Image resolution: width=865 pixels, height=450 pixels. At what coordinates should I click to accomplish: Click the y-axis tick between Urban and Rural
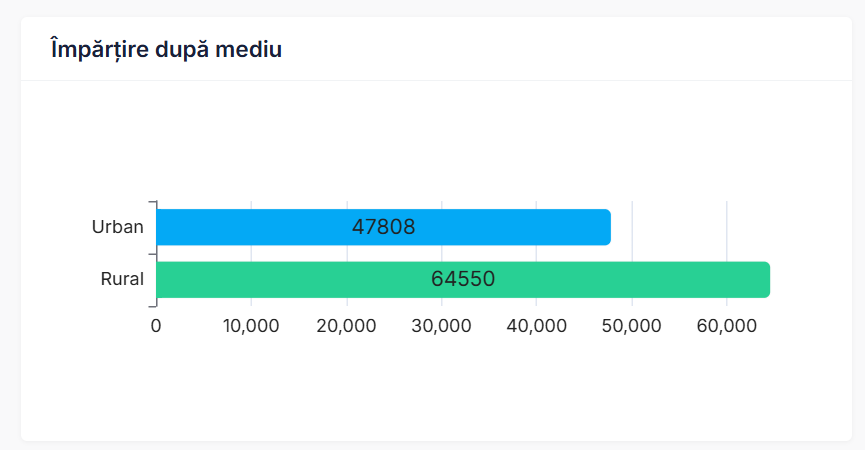pos(152,253)
